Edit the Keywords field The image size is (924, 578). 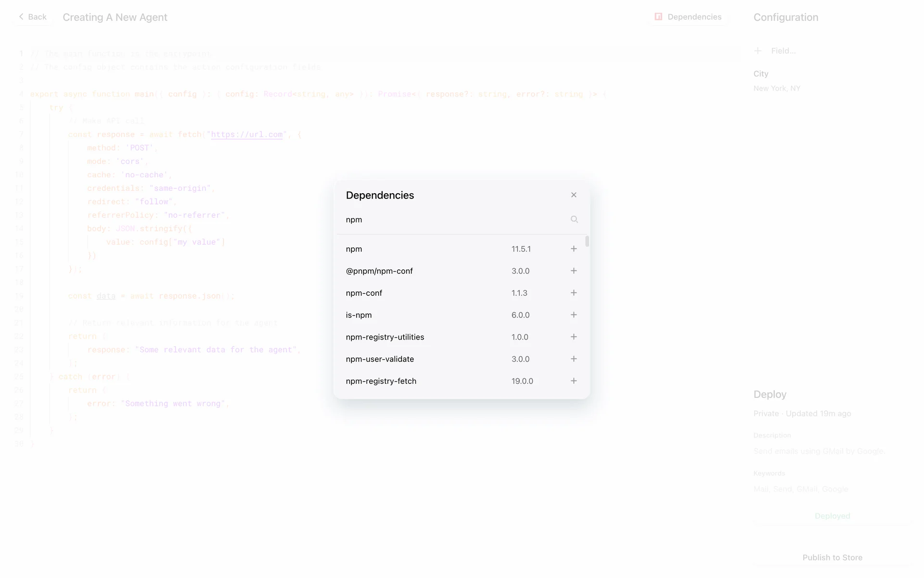(x=801, y=489)
